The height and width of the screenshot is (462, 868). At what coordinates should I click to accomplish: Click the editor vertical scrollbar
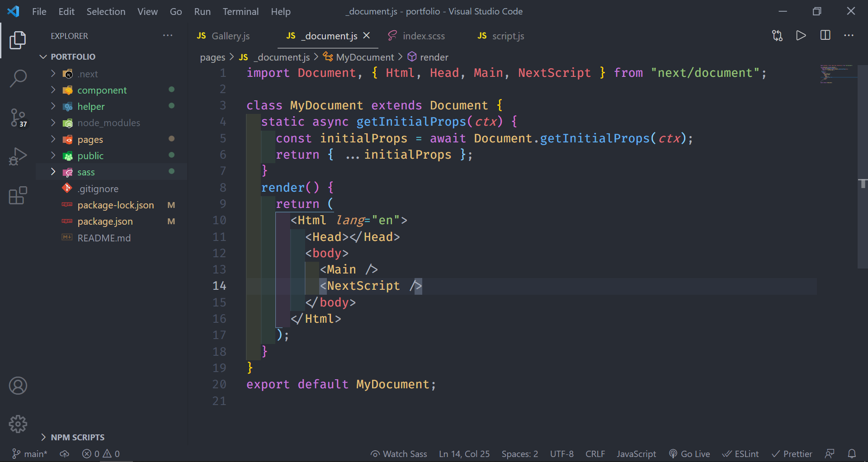(863, 167)
